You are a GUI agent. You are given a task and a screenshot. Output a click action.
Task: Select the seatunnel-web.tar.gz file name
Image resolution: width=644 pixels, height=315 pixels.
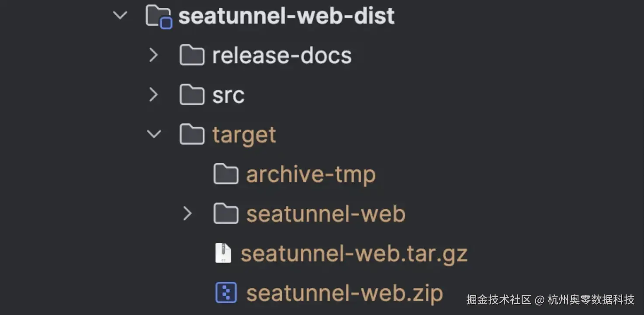pyautogui.click(x=354, y=254)
